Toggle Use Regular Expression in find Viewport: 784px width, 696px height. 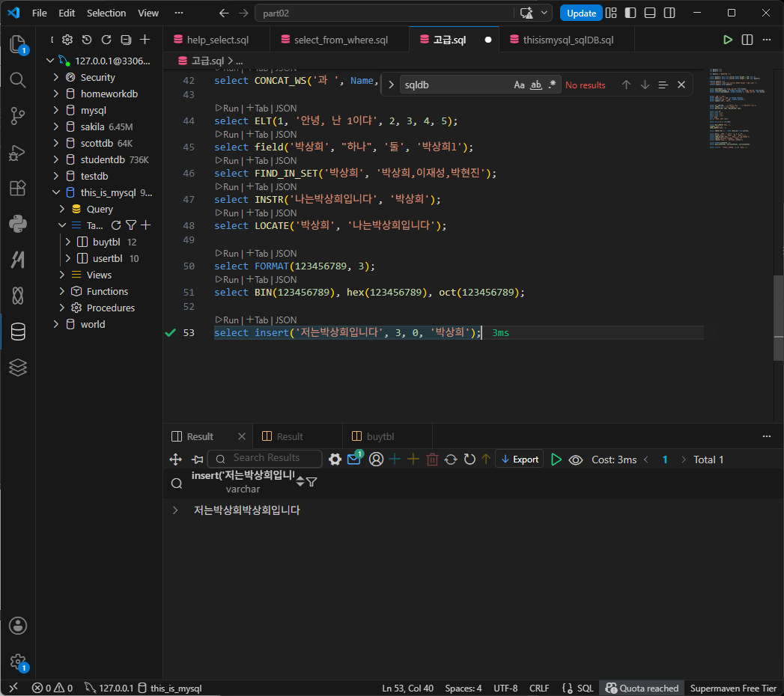point(552,85)
